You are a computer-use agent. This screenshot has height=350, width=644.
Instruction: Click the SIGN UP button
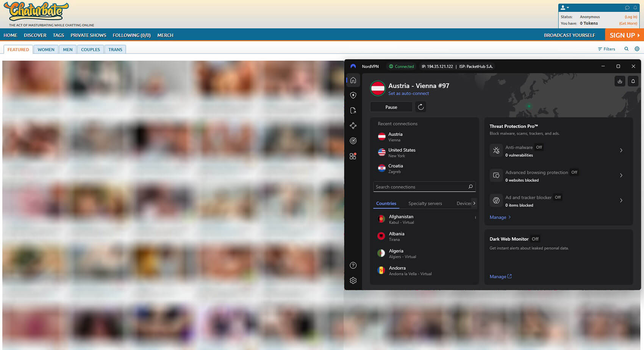(624, 35)
